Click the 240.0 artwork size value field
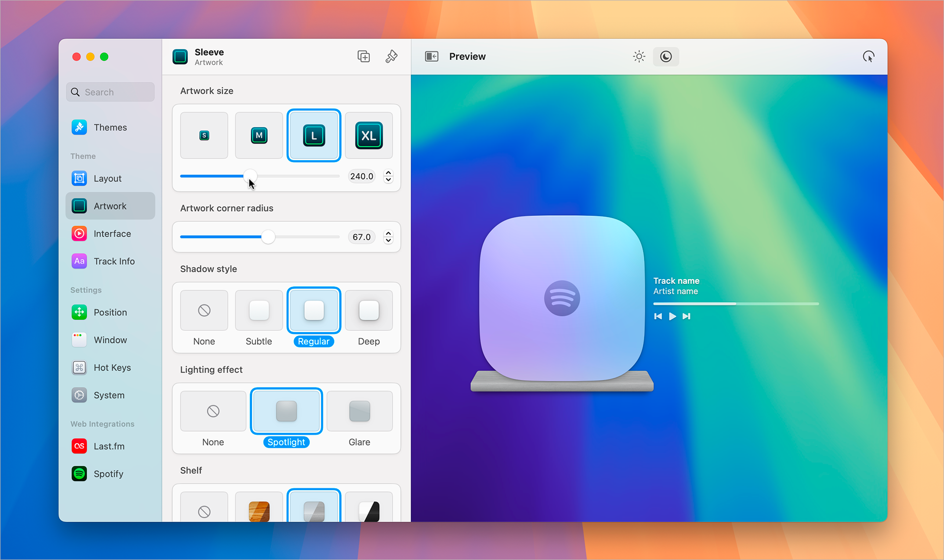 click(361, 176)
